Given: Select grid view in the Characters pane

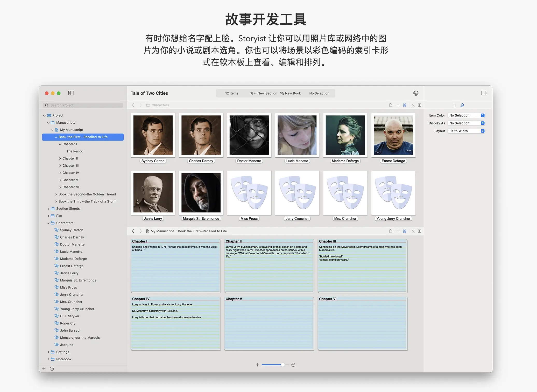Looking at the screenshot, I should [405, 105].
